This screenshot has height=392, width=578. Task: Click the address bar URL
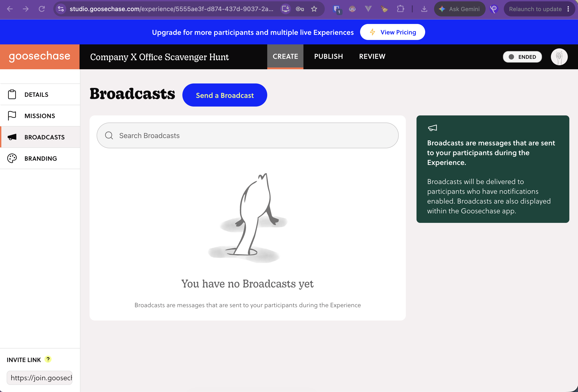pyautogui.click(x=171, y=9)
